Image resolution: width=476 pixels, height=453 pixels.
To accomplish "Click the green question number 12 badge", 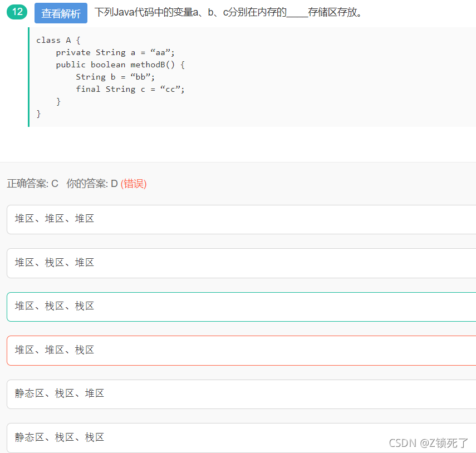I will point(17,12).
